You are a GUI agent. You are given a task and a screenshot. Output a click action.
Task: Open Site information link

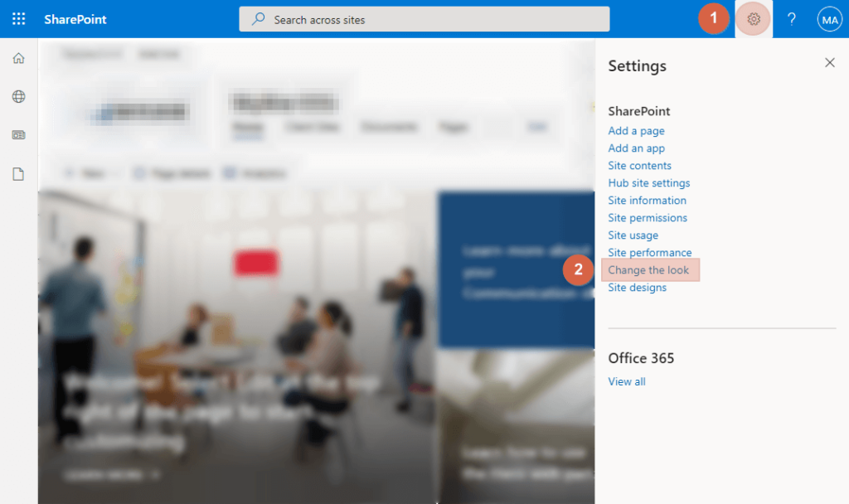click(x=647, y=201)
